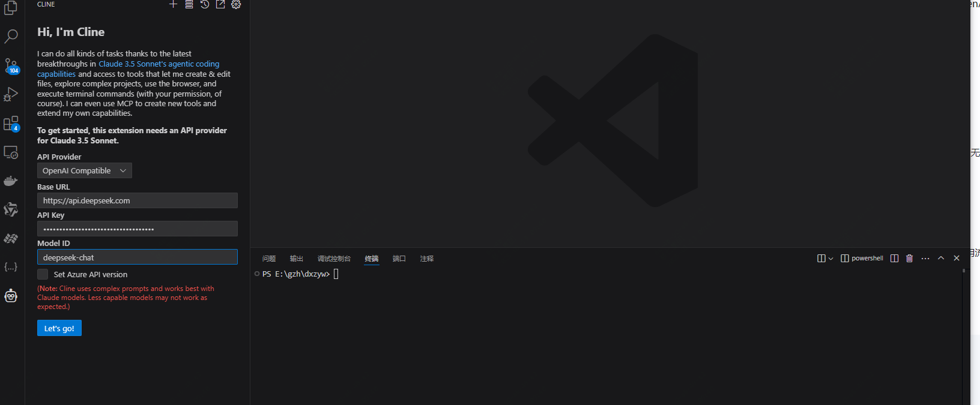Image resolution: width=980 pixels, height=405 pixels.
Task: Enable the Set Azure API version checkbox
Action: tap(43, 274)
